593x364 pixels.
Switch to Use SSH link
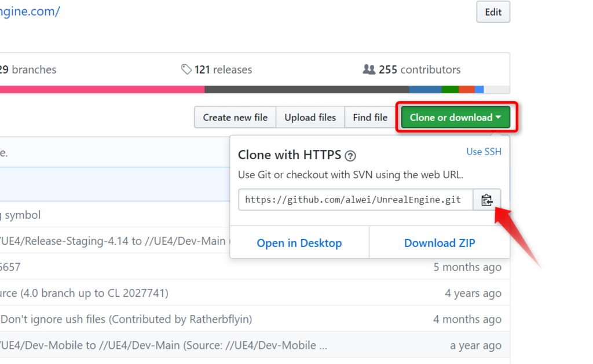click(484, 152)
